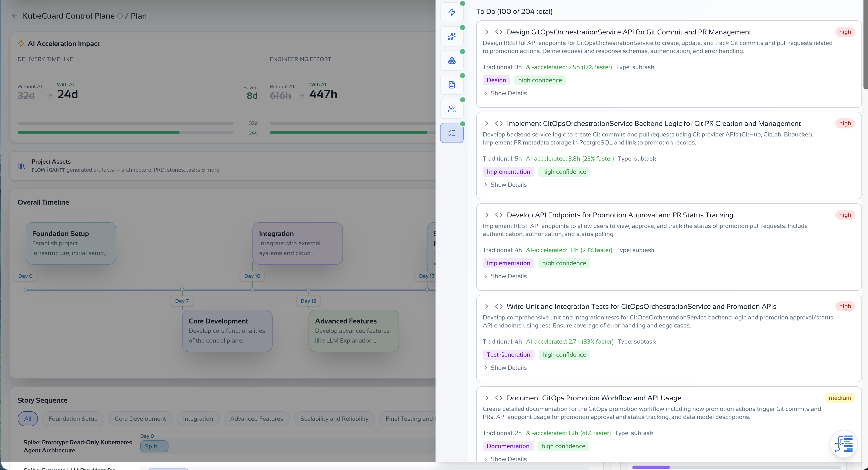Click the medium priority badge on Document task
This screenshot has height=470, width=868.
pyautogui.click(x=840, y=398)
